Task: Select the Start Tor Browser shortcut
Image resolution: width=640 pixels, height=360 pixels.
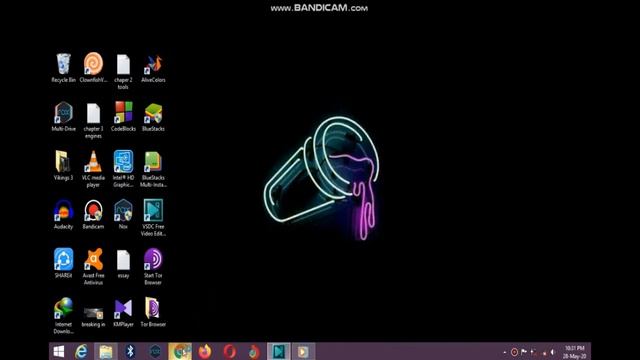Action: [153, 267]
